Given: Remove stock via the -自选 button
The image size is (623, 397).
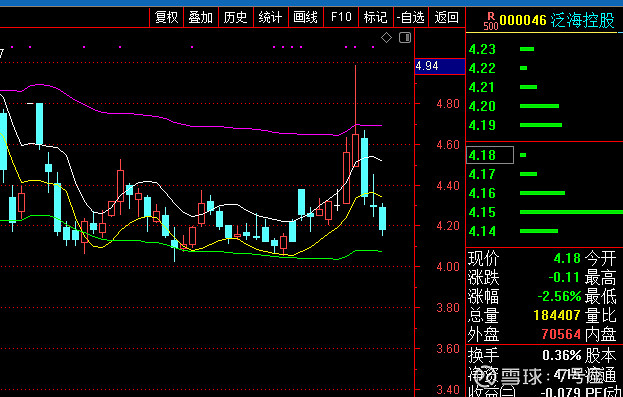Looking at the screenshot, I should point(411,17).
